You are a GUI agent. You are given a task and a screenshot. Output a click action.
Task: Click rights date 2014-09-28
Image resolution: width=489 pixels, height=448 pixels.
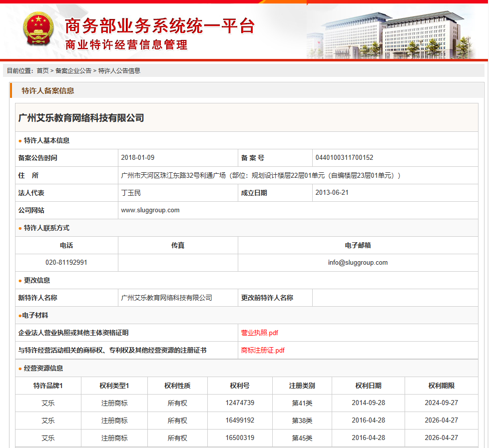[x=368, y=403]
